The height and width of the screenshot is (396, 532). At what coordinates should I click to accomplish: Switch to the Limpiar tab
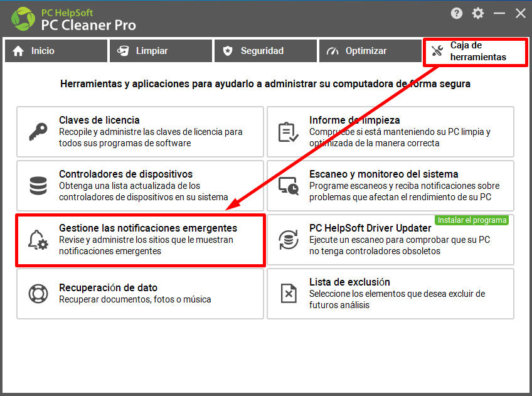click(161, 51)
